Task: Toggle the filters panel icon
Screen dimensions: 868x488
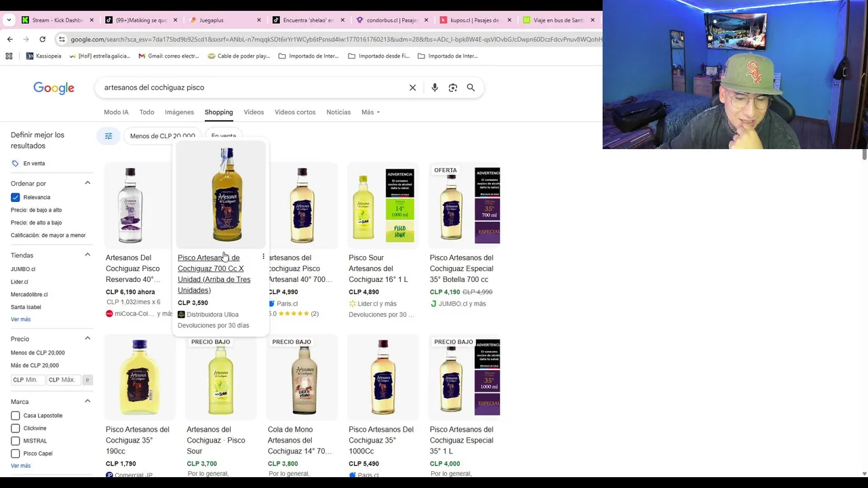Action: pos(108,136)
